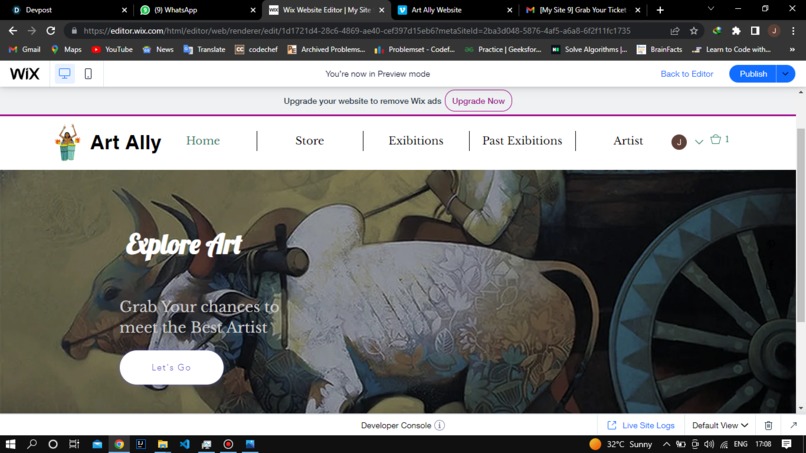This screenshot has width=806, height=453.
Task: Bookmark this page with star icon
Action: point(693,31)
